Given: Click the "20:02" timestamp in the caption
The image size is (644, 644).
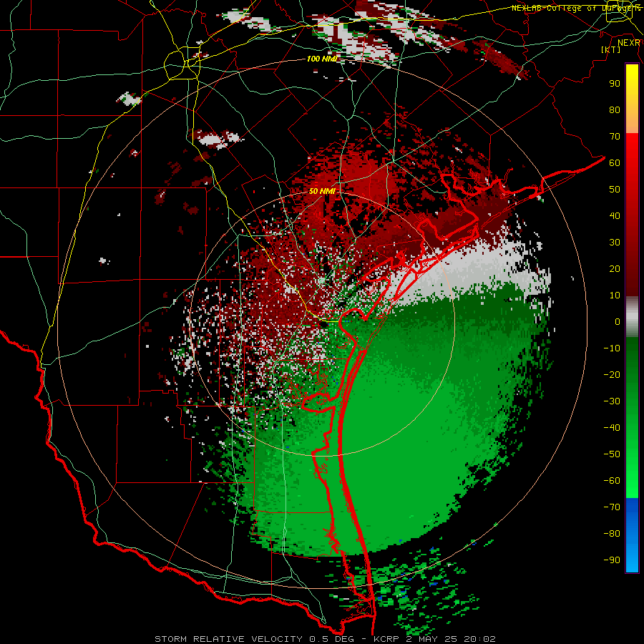Looking at the screenshot, I should pyautogui.click(x=479, y=639).
